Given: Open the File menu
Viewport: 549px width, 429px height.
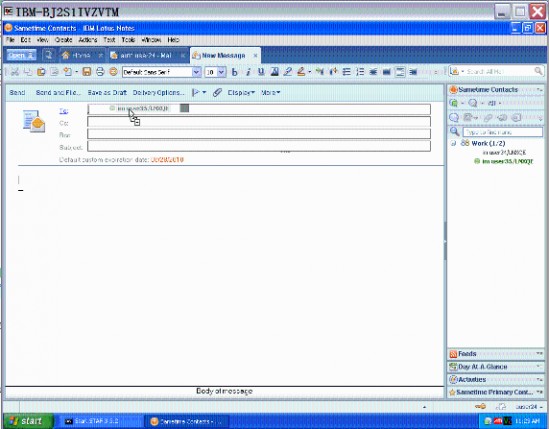Looking at the screenshot, I should point(10,40).
